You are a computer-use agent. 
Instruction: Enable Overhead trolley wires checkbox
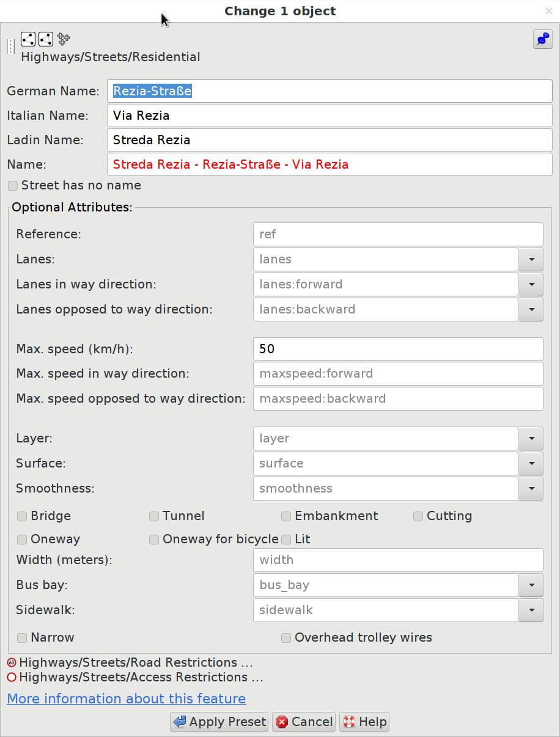point(286,638)
